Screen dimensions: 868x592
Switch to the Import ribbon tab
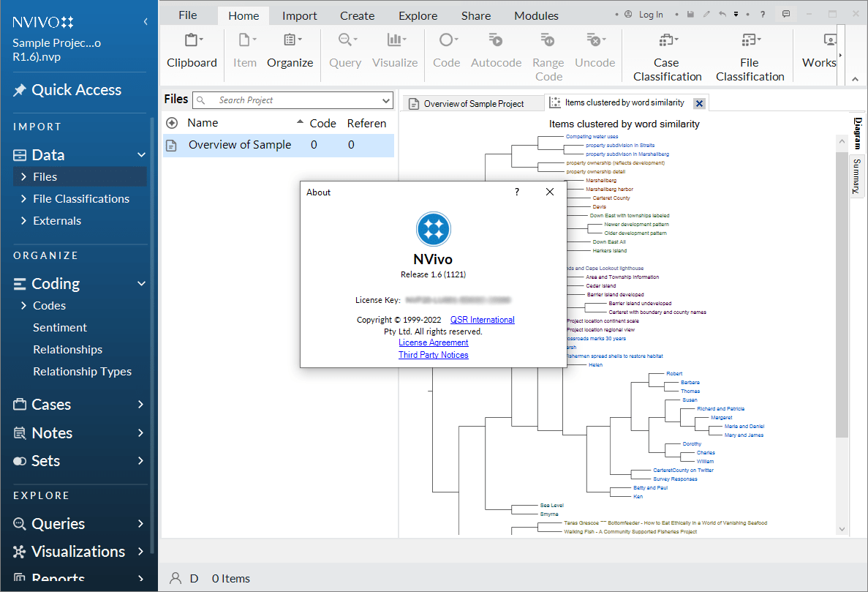click(299, 15)
